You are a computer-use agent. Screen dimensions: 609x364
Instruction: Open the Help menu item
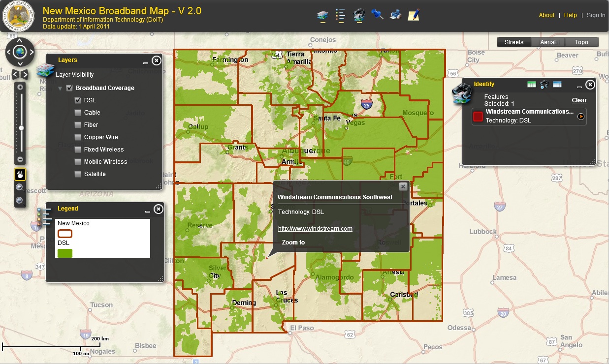click(x=570, y=15)
